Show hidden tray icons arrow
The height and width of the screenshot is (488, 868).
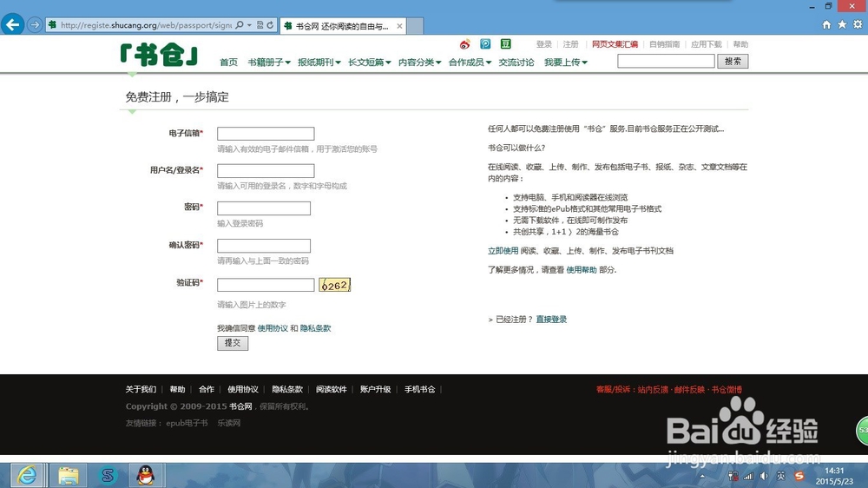click(x=702, y=476)
